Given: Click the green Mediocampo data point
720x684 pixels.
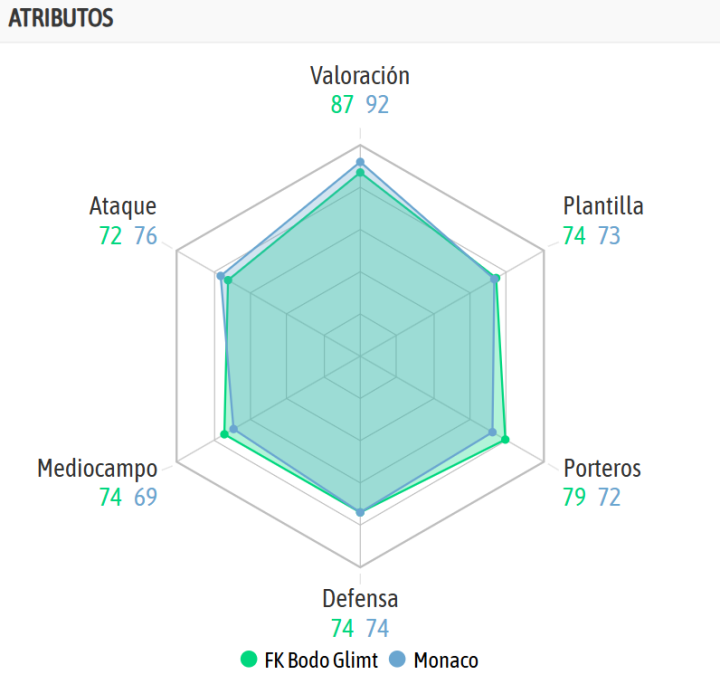Looking at the screenshot, I should coord(224,434).
